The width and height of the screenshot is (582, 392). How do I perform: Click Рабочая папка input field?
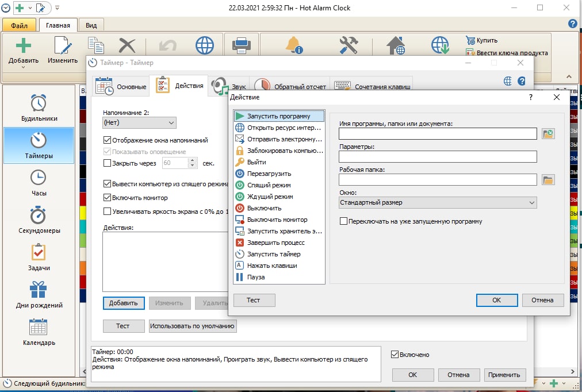[438, 180]
